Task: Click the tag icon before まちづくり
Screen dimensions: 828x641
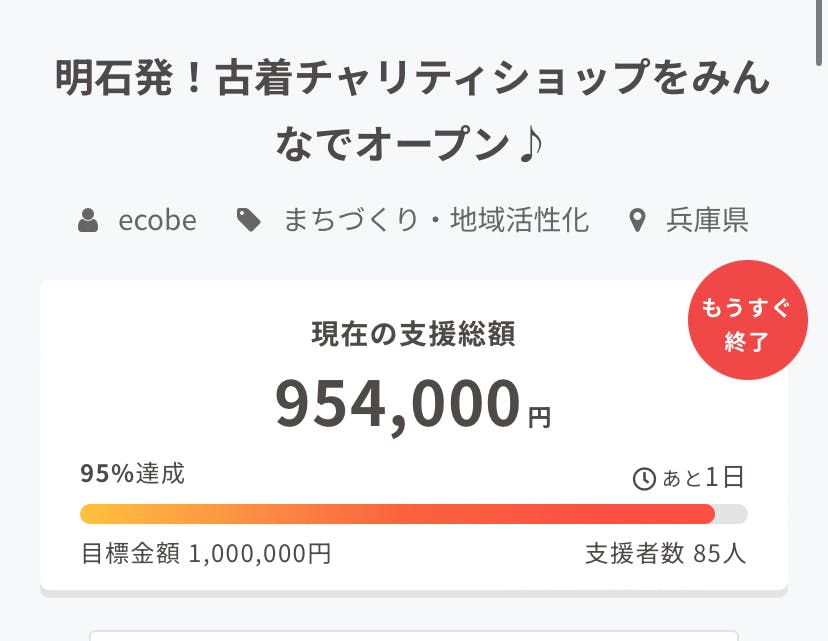Action: (x=248, y=219)
